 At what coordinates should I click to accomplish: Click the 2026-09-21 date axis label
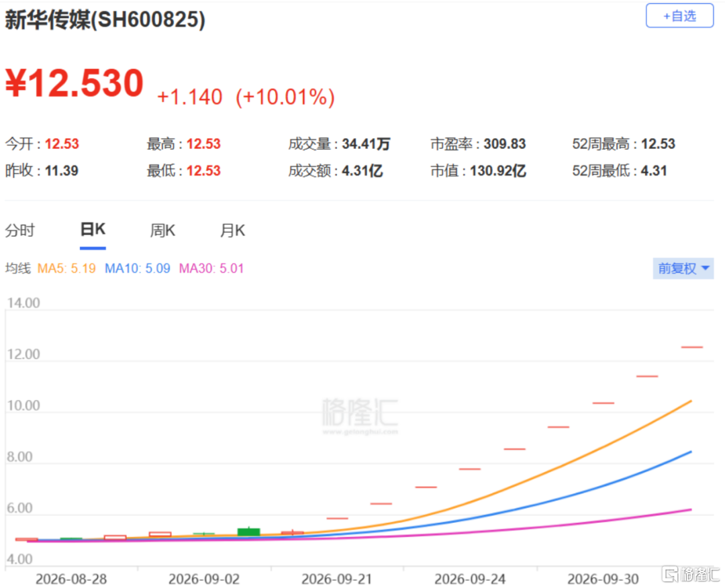point(336,579)
